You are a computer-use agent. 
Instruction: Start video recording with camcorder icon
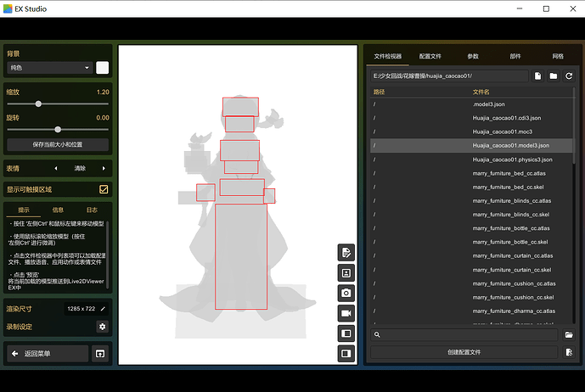(x=346, y=313)
